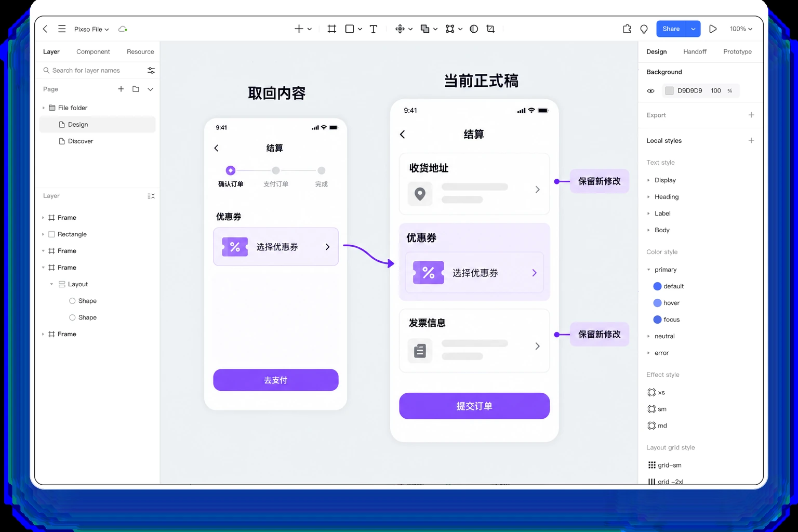
Task: Select the primary default color style
Action: click(x=669, y=286)
